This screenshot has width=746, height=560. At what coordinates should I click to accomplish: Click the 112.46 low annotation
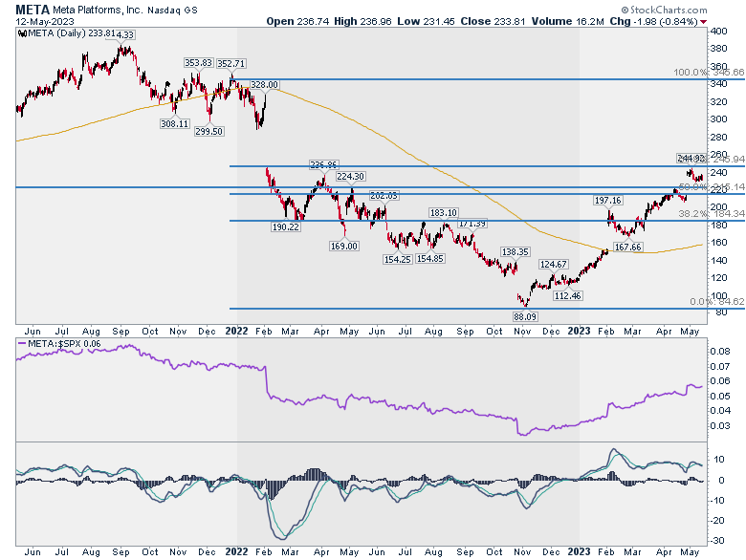(x=567, y=295)
